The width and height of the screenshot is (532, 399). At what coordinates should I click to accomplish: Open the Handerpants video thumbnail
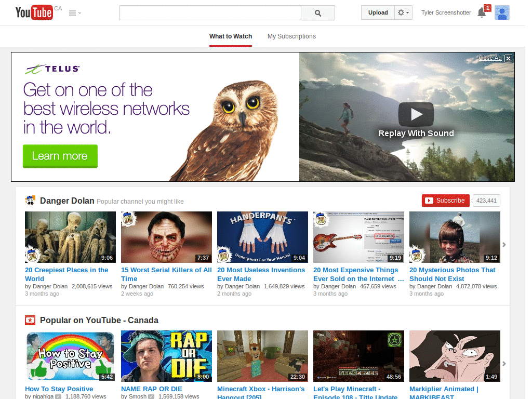(x=262, y=237)
